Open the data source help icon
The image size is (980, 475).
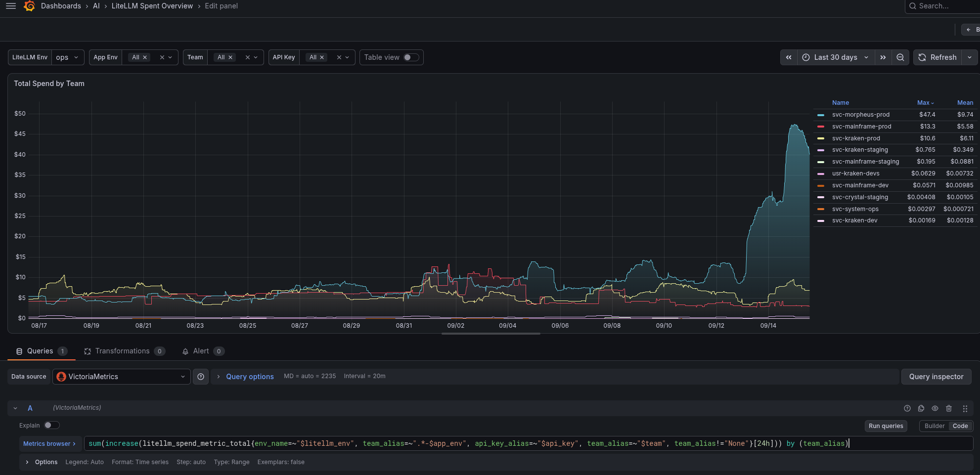coord(201,377)
